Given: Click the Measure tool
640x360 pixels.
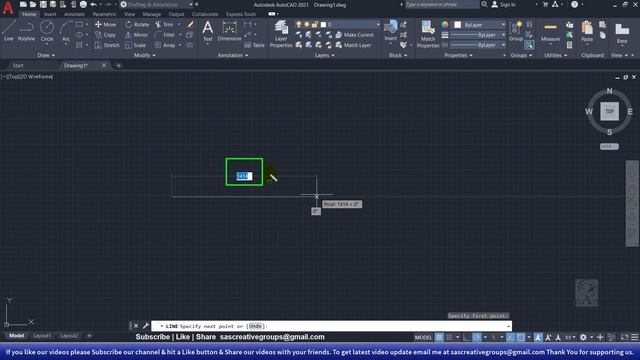Looking at the screenshot, I should tap(550, 31).
